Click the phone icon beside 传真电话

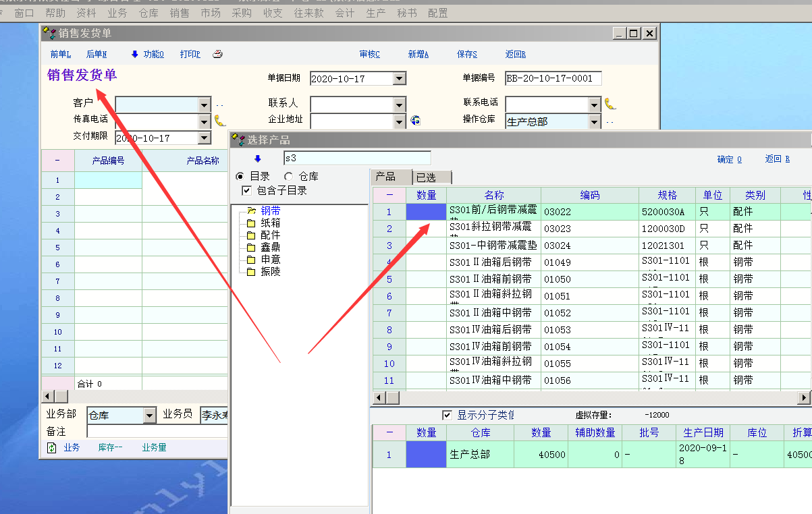(x=220, y=121)
